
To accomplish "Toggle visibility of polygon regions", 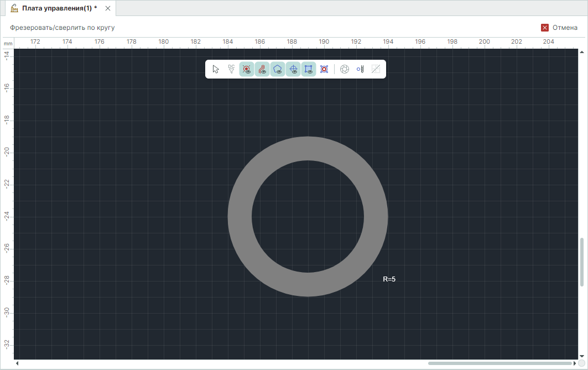I will coord(278,69).
